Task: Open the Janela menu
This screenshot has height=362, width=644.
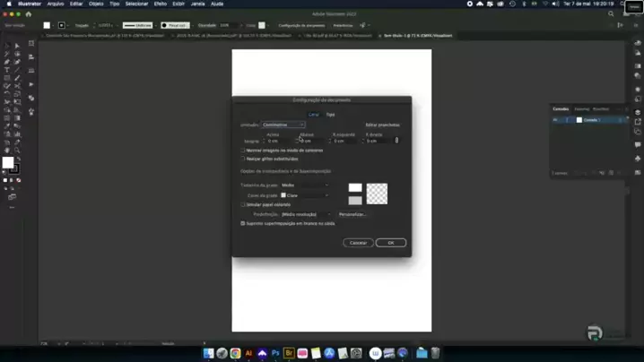Action: pos(197,4)
